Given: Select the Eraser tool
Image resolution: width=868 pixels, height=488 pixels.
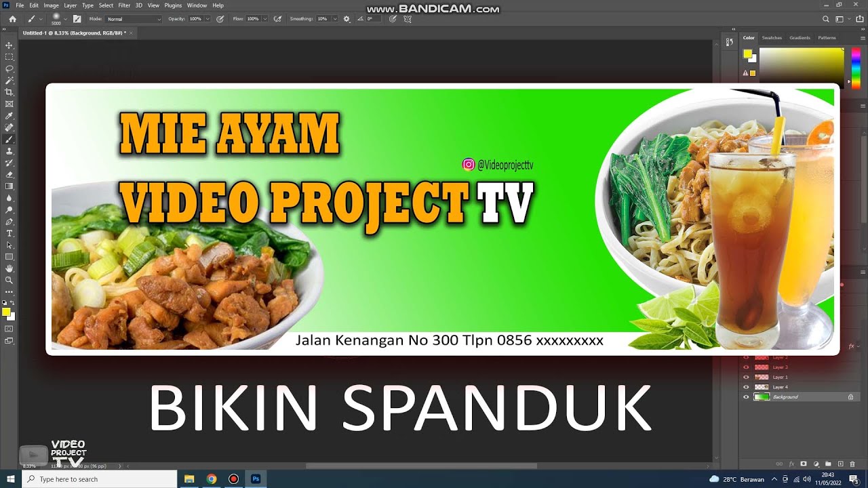Looking at the screenshot, I should tap(9, 174).
